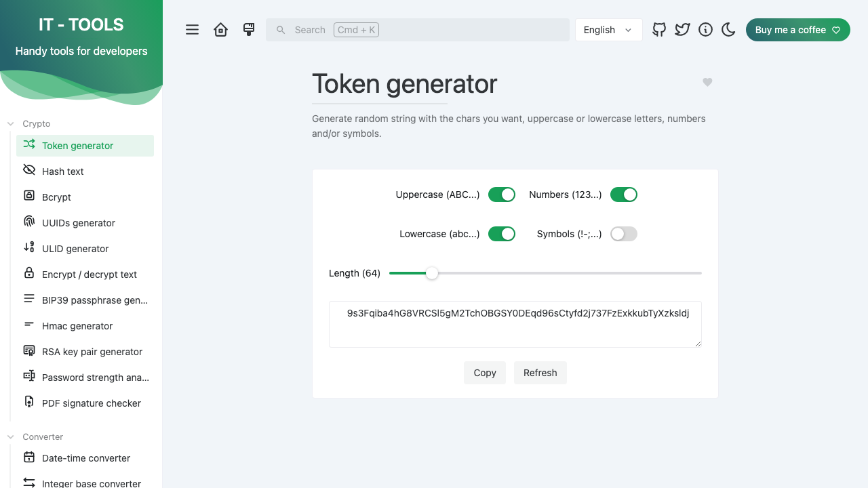Open the UI library paint-roller icon

[x=249, y=30]
